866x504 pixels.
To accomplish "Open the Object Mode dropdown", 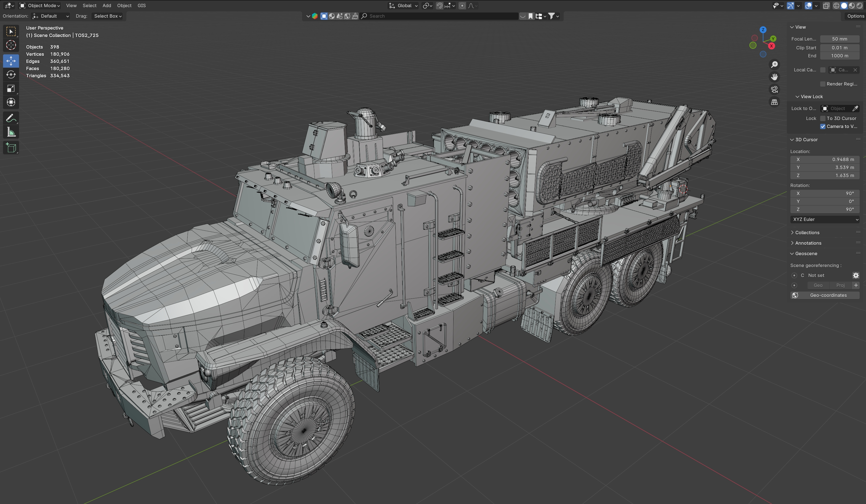I will [39, 6].
